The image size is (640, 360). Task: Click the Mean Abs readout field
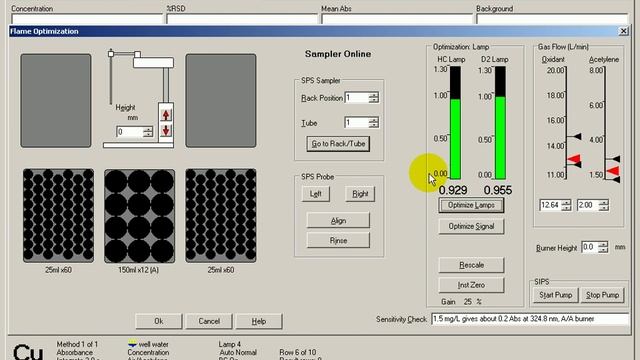coord(397,19)
